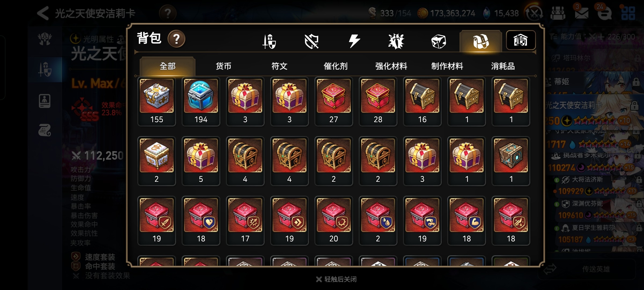Select the tech cube box item
Image resolution: width=644 pixels, height=290 pixels.
coord(511,161)
